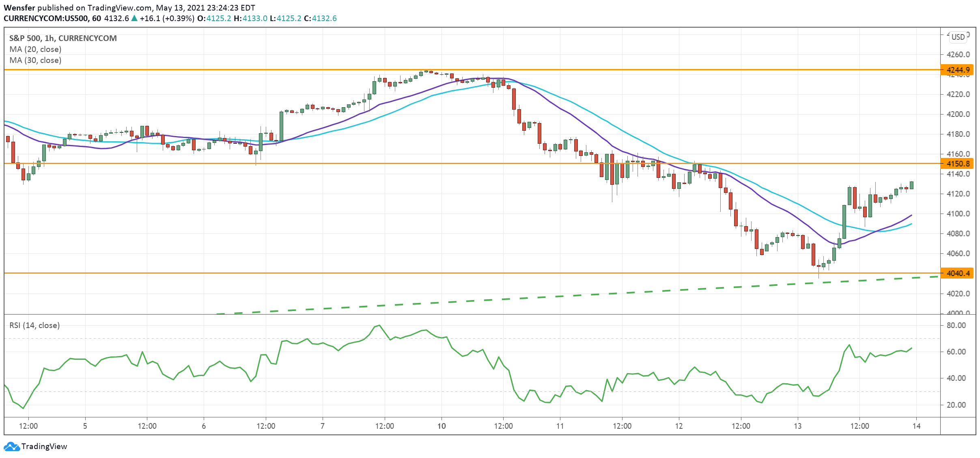Click date label 14 on time axis
980x458 pixels.
coord(916,426)
